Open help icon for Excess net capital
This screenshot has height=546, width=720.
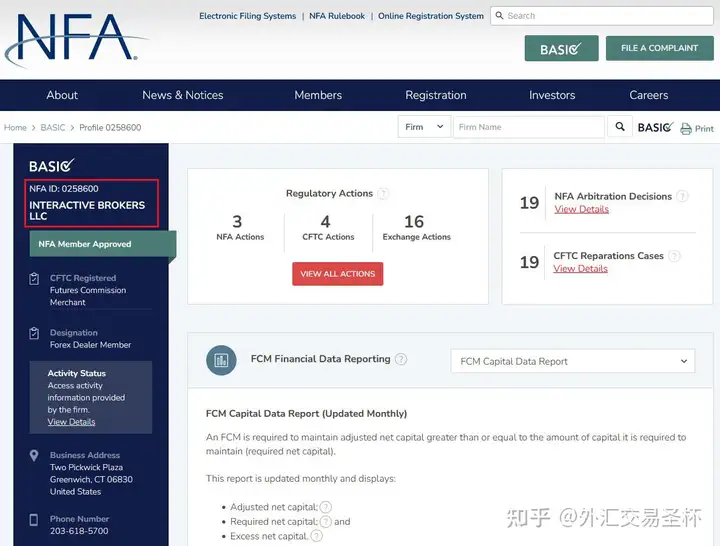[x=316, y=536]
